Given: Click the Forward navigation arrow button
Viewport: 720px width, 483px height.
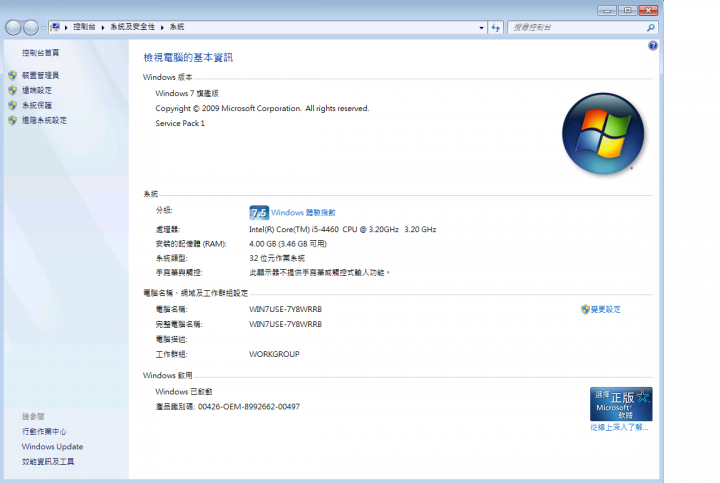Looking at the screenshot, I should (31, 28).
